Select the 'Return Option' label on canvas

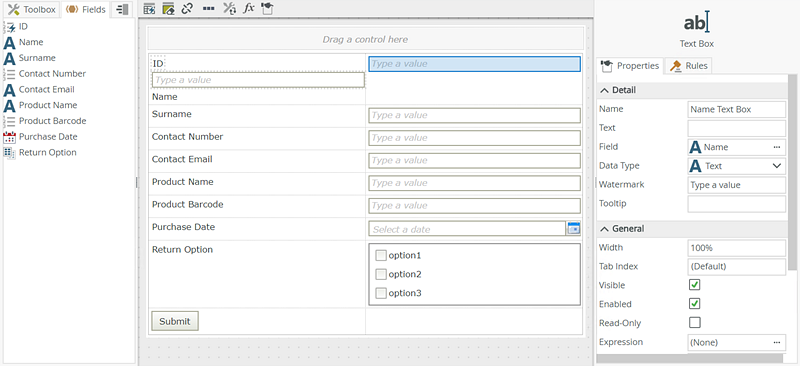pyautogui.click(x=182, y=250)
